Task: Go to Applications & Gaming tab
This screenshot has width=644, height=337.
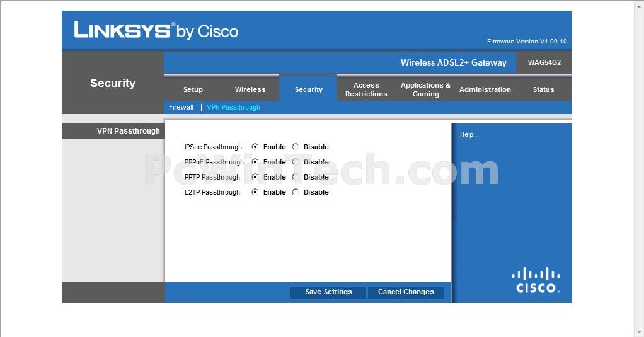Action: click(x=425, y=89)
